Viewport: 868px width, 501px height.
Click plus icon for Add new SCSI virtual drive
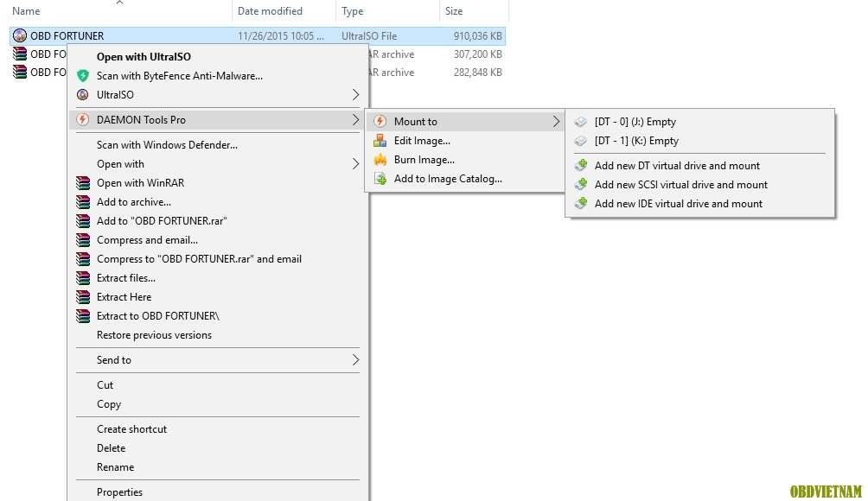pos(581,184)
